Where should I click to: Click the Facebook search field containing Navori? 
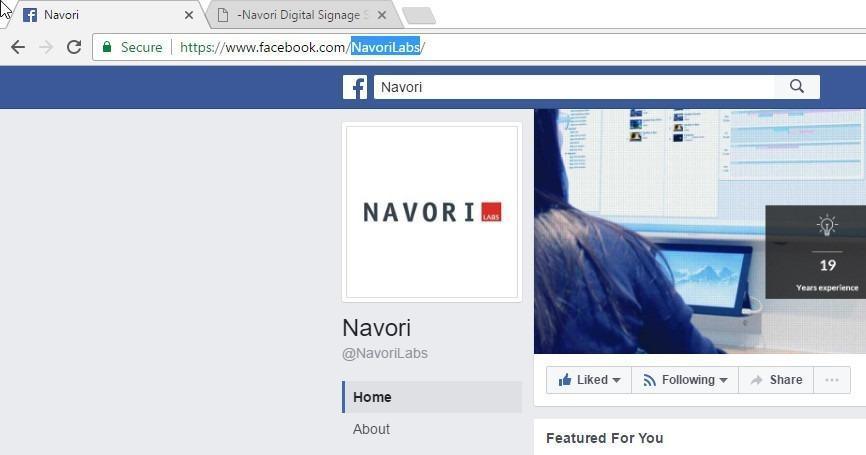coord(574,87)
